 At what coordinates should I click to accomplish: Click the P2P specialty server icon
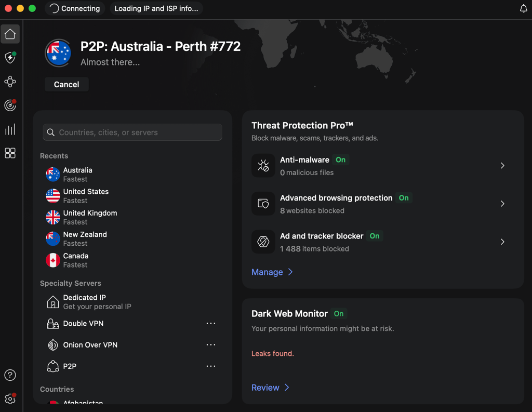tap(53, 366)
